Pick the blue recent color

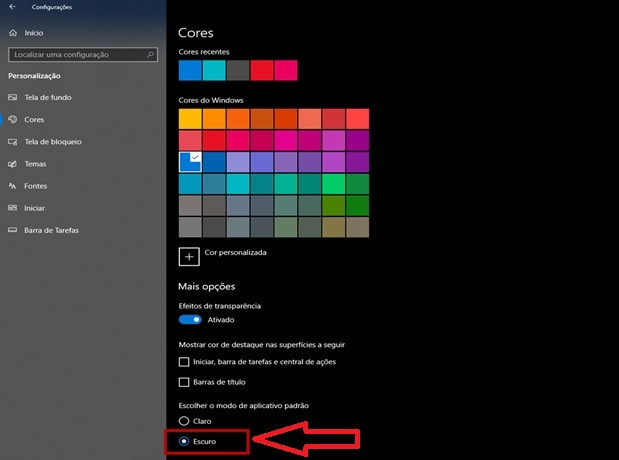pyautogui.click(x=190, y=70)
